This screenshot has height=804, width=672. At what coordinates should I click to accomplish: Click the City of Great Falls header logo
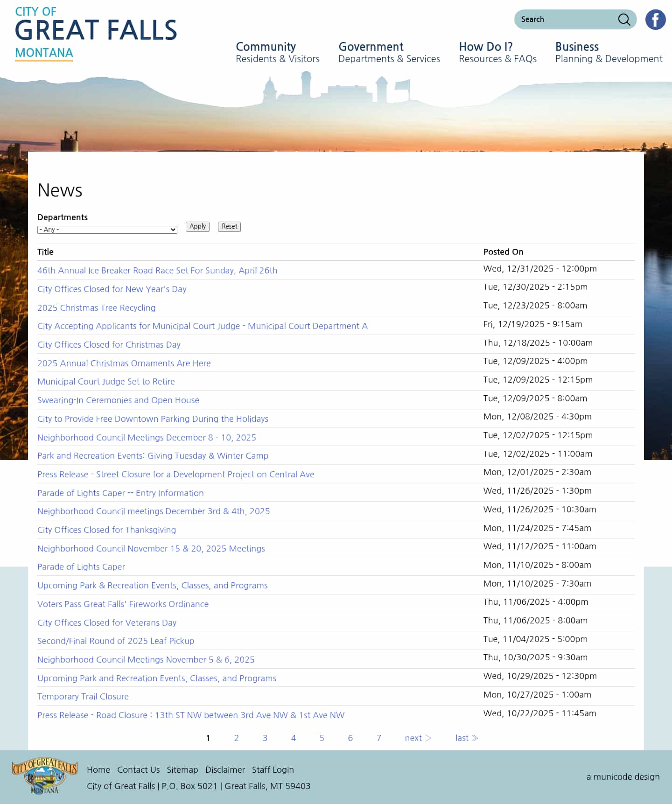(x=96, y=34)
